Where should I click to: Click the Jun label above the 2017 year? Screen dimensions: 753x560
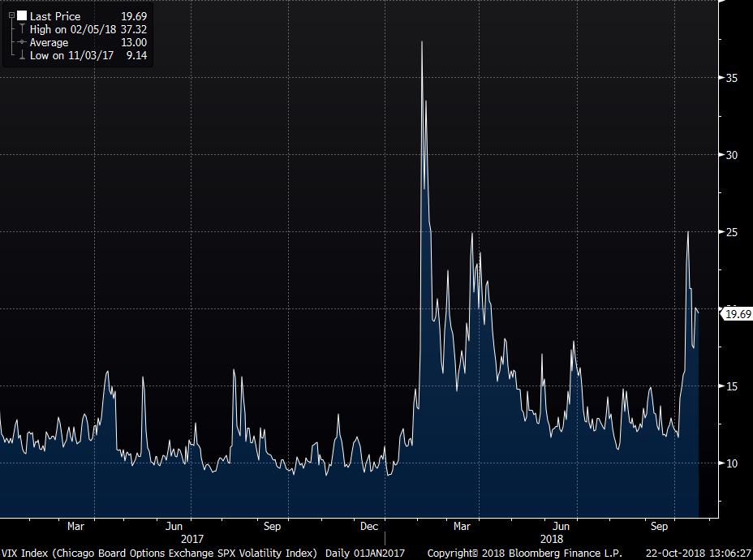pyautogui.click(x=174, y=527)
